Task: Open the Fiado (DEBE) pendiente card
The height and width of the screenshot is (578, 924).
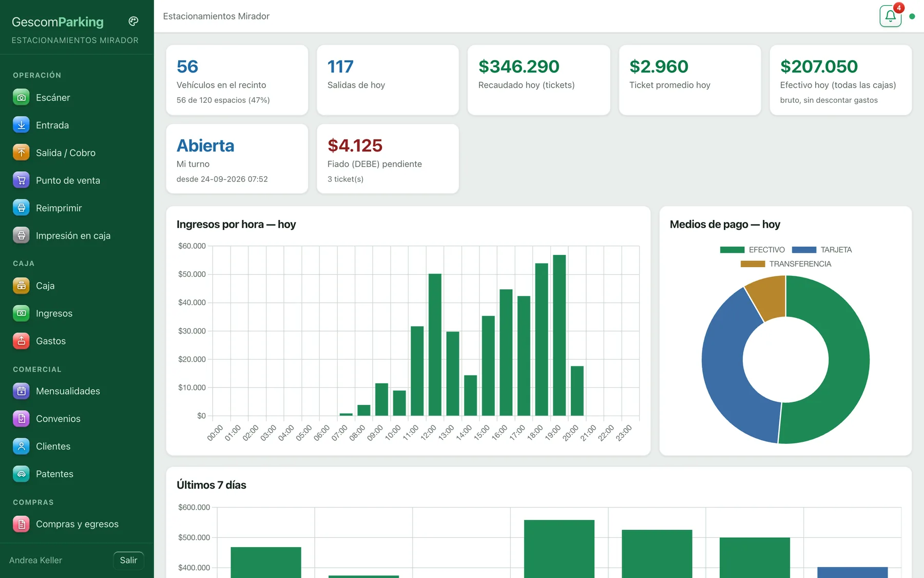Action: pos(388,159)
